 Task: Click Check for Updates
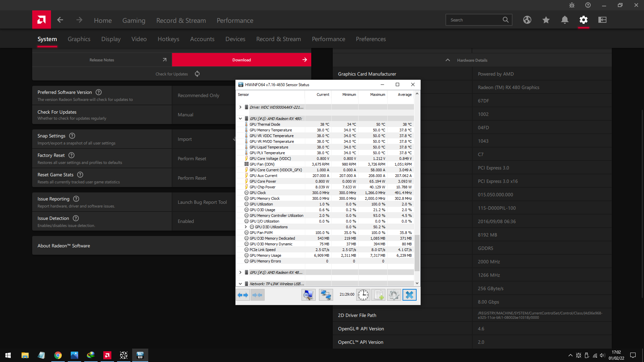(172, 74)
